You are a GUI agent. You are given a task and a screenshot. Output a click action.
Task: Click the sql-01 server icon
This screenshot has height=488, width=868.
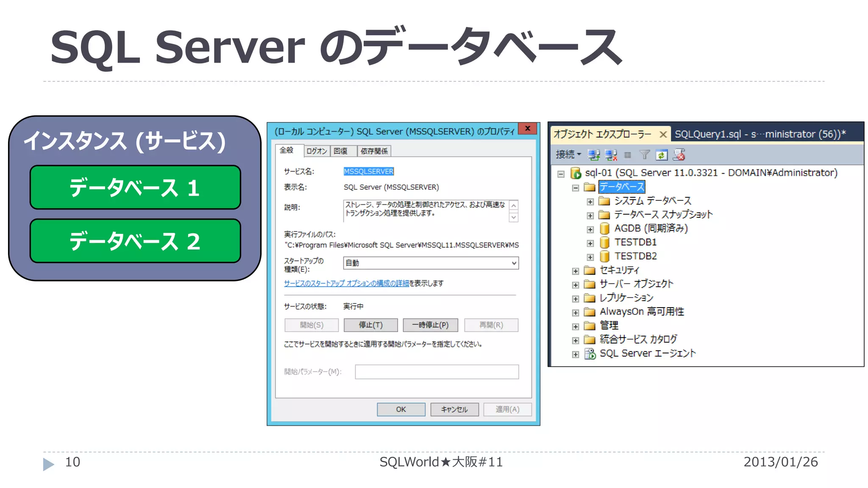[576, 173]
